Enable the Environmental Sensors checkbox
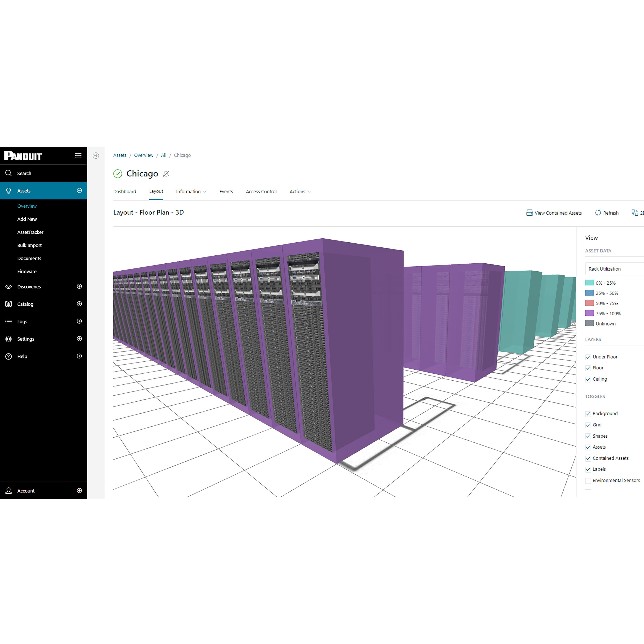This screenshot has width=644, height=644. [588, 481]
